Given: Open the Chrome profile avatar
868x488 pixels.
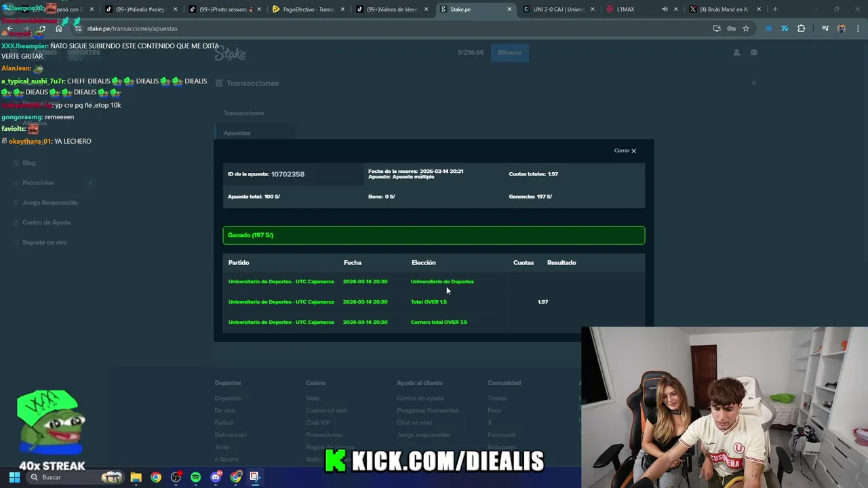Looking at the screenshot, I should pyautogui.click(x=842, y=28).
